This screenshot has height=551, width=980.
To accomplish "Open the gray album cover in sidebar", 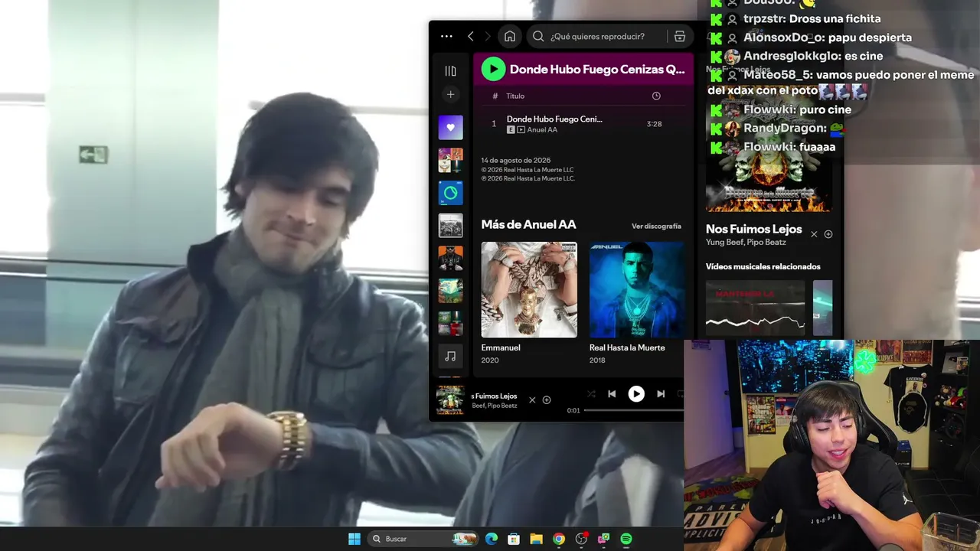I will pos(450,226).
